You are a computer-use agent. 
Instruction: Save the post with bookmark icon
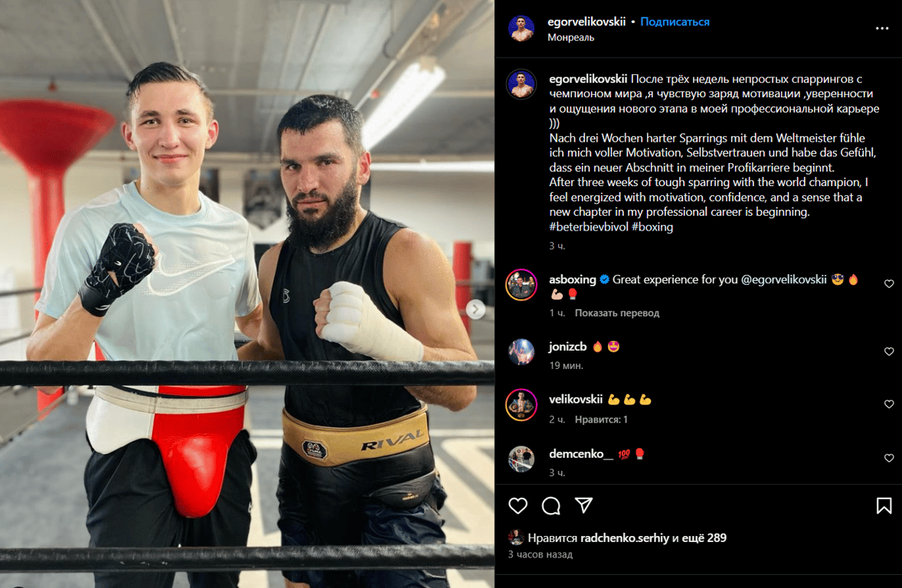click(884, 506)
